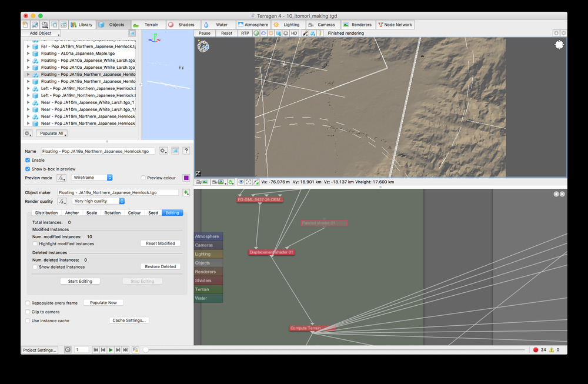
Task: Enable Use instance cache checkbox
Action: (28, 320)
